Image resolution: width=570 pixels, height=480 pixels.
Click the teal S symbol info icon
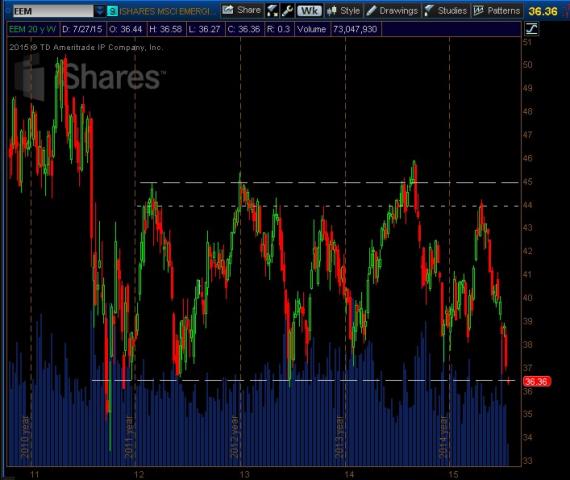(x=112, y=11)
